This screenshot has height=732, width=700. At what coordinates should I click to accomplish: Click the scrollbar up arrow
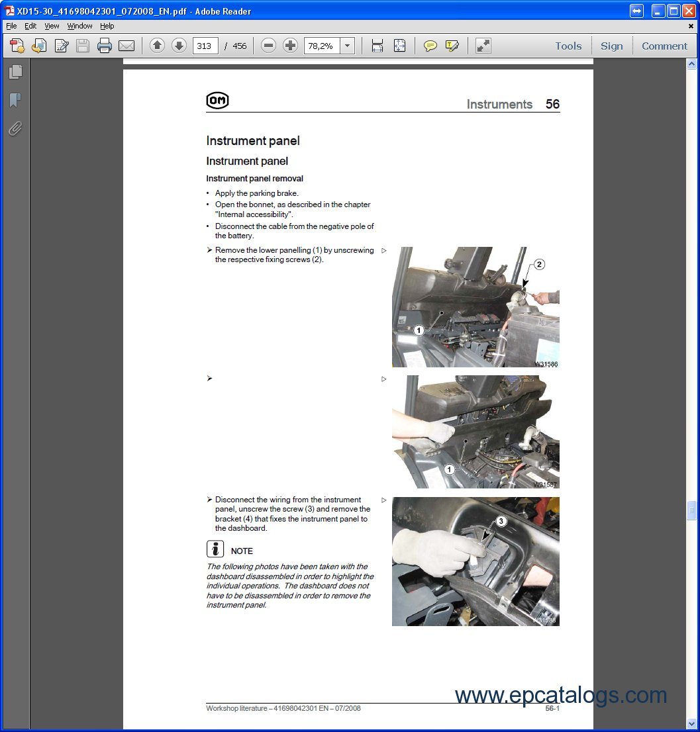691,64
